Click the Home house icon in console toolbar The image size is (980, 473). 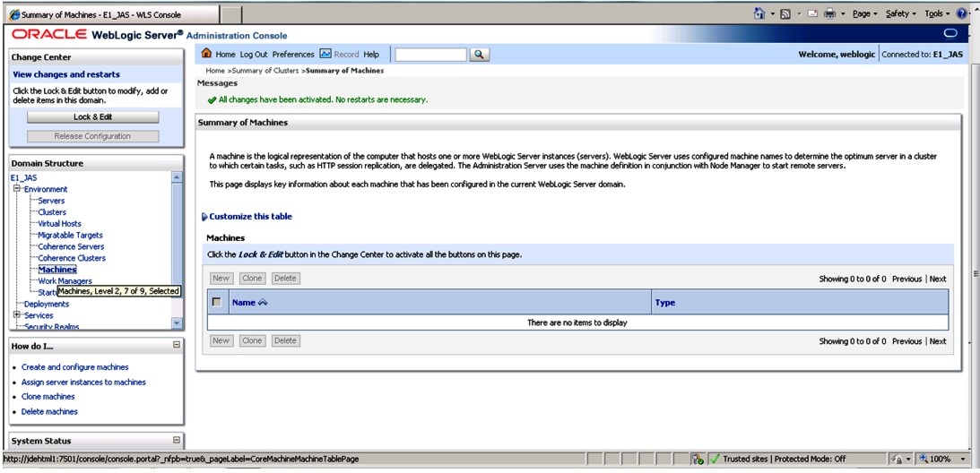coord(206,54)
